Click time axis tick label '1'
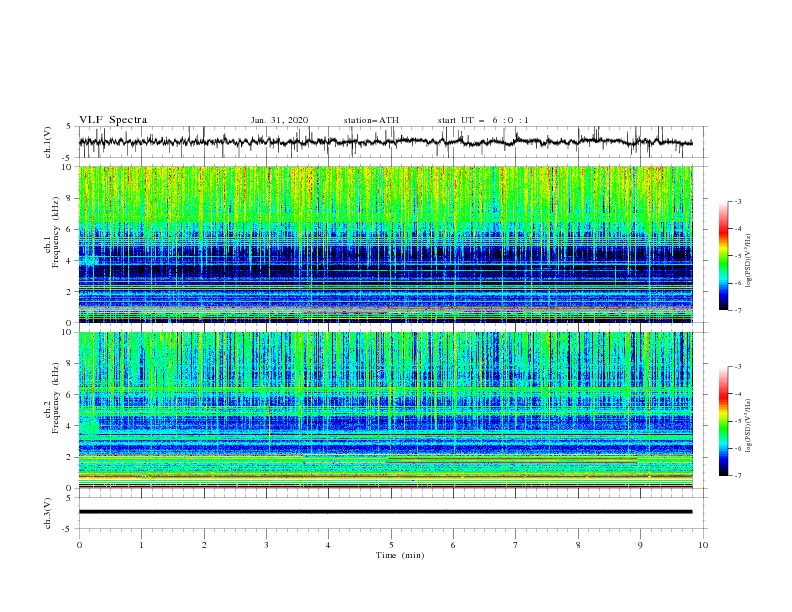Screen dimensions: 792x612 (x=141, y=545)
